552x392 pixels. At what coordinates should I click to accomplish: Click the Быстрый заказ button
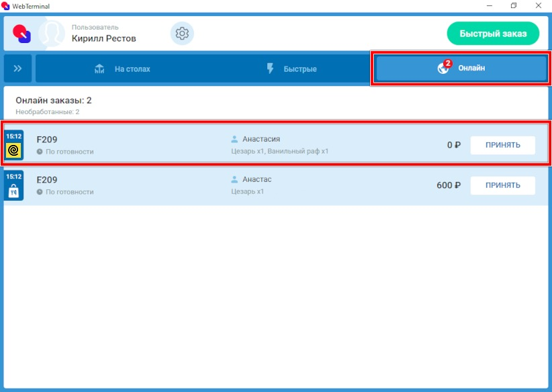pos(493,34)
